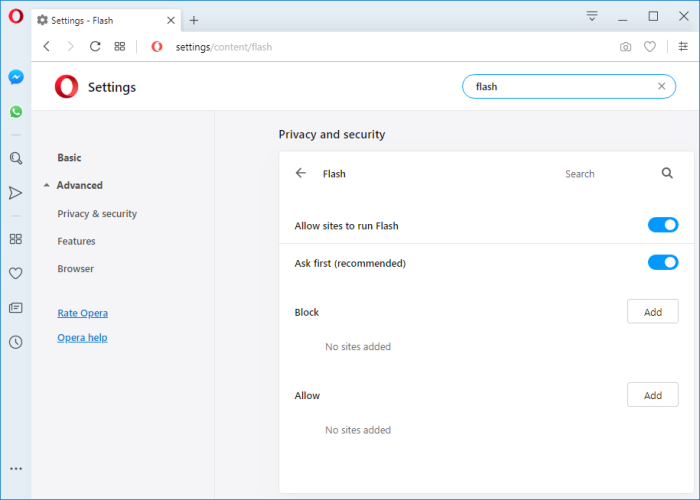Toggle Allow sites to run Flash
The height and width of the screenshot is (500, 700).
point(663,225)
